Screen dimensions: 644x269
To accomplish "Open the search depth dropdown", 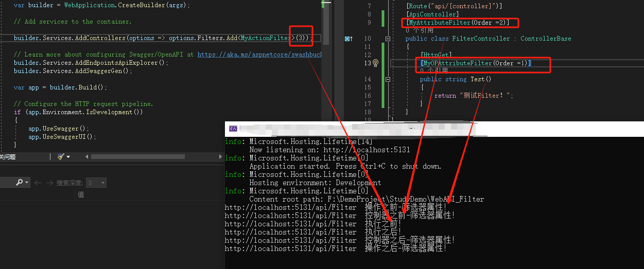I will coord(103,183).
